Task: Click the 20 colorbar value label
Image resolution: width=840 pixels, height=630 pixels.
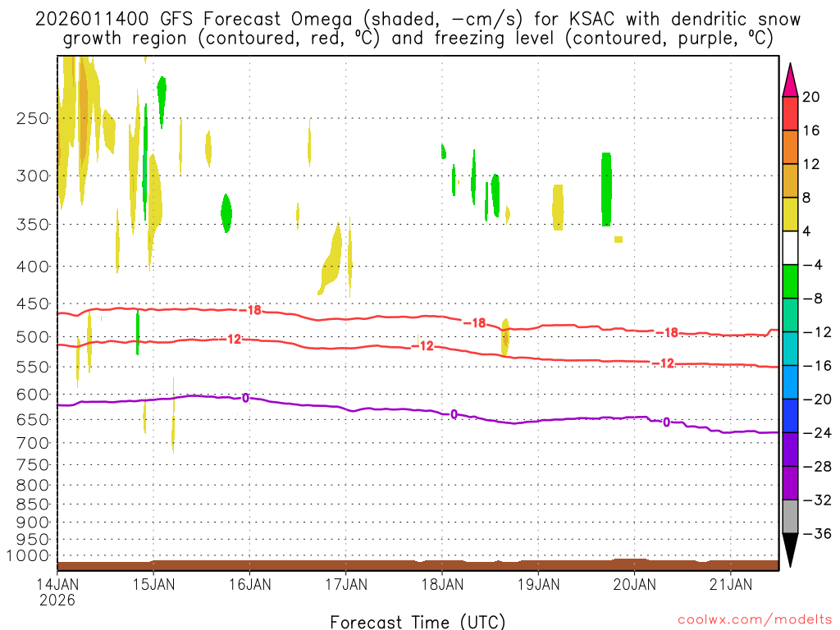Action: coord(811,97)
